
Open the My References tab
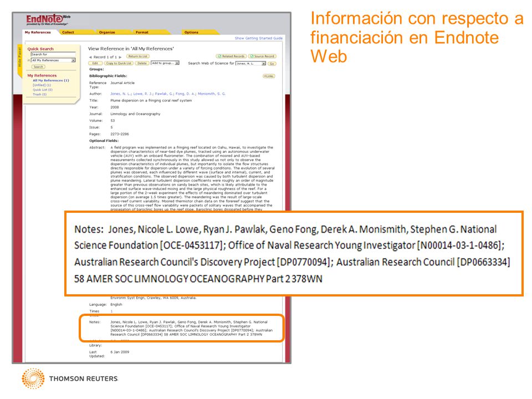pos(38,32)
